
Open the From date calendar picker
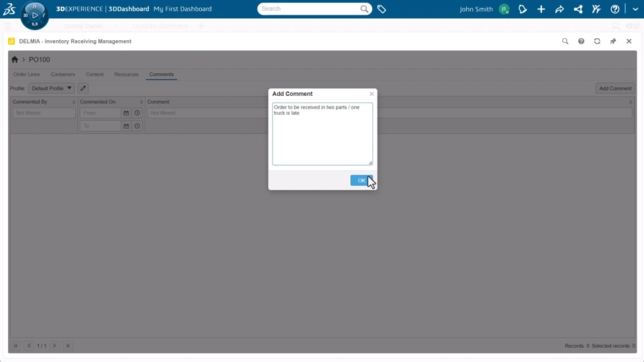[x=126, y=113]
